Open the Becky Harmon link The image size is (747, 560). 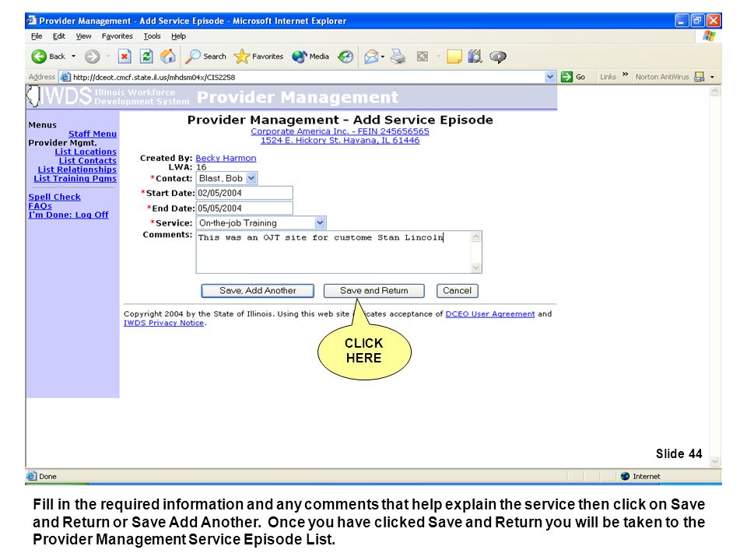[226, 158]
